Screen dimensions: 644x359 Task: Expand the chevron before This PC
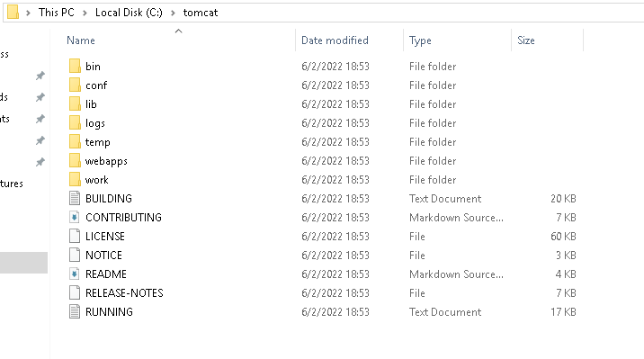pyautogui.click(x=29, y=13)
